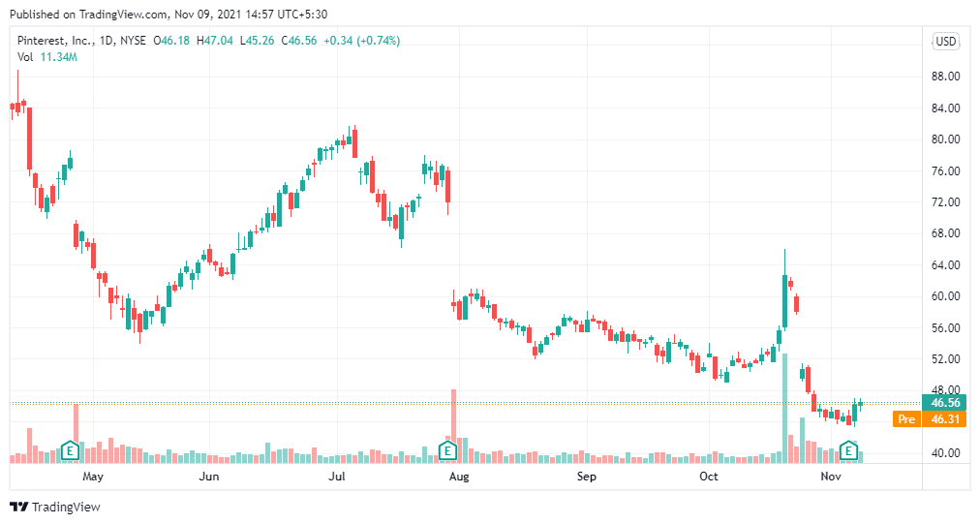Click the TradingView logo at bottom
The height and width of the screenshot is (524, 980).
pyautogui.click(x=55, y=507)
